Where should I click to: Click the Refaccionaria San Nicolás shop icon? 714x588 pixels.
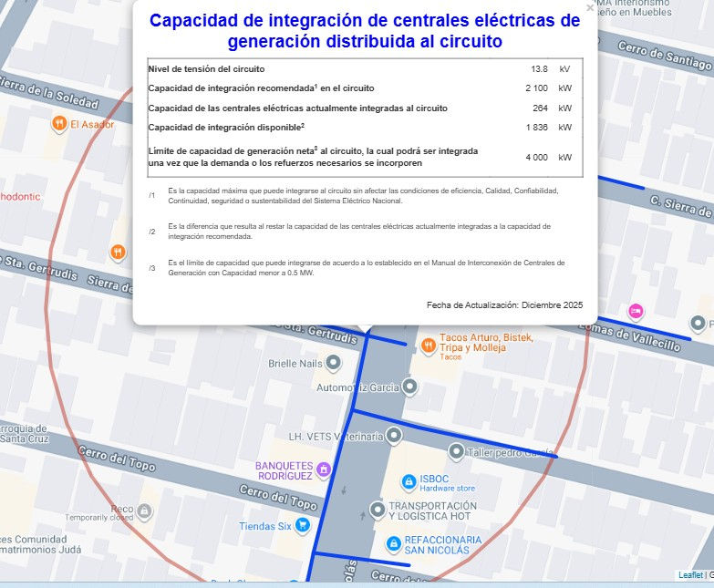pyautogui.click(x=393, y=544)
